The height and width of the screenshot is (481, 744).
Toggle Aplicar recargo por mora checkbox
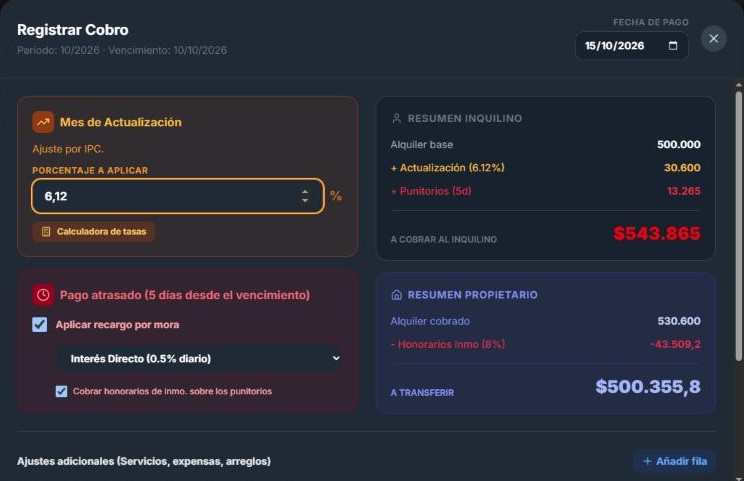[x=39, y=324]
